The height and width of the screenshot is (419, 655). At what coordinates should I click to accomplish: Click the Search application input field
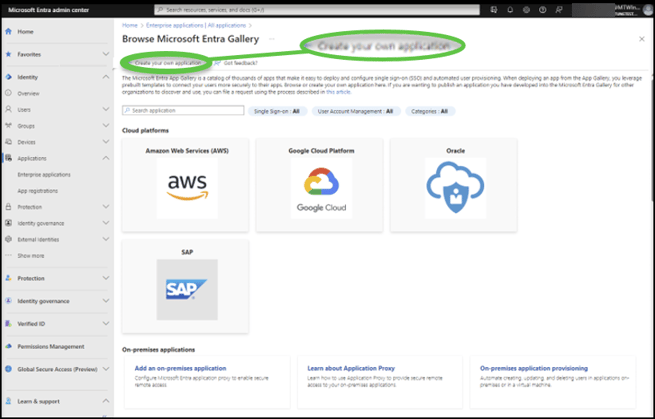185,111
